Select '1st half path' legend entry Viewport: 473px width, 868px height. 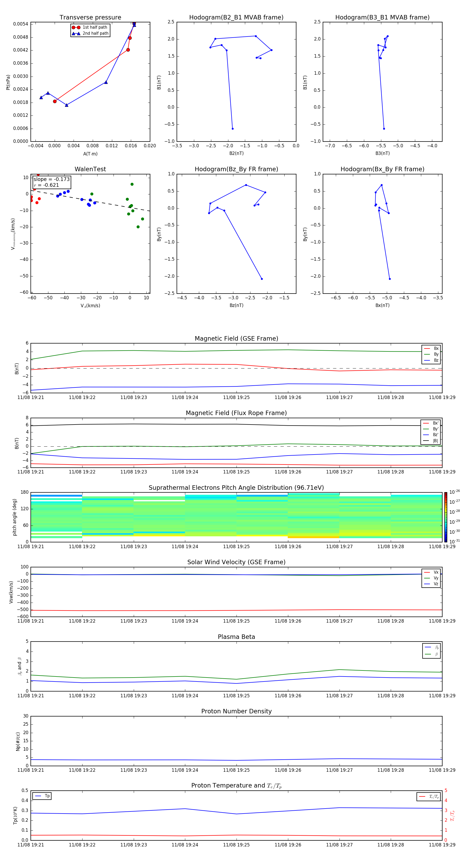[90, 27]
